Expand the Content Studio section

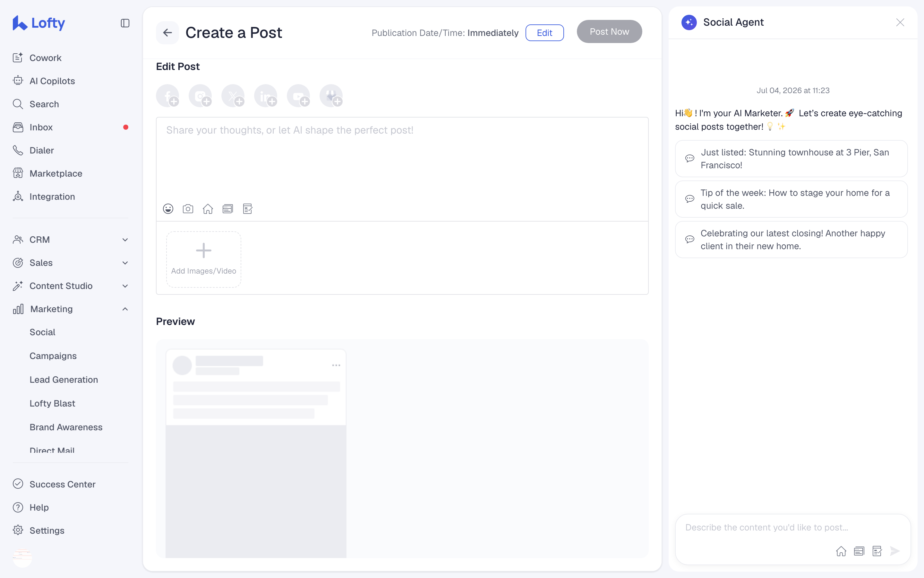point(71,286)
